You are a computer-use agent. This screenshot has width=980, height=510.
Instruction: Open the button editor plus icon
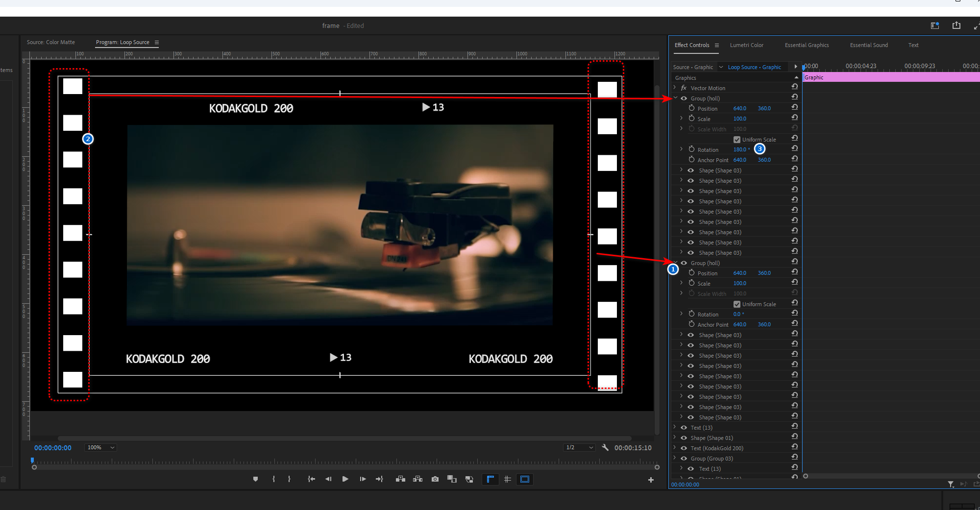(651, 480)
